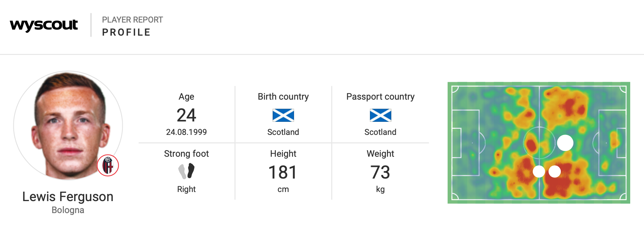Click the Lewis Ferguson name
Viewport: 644px width, 232px height.
coord(68,197)
